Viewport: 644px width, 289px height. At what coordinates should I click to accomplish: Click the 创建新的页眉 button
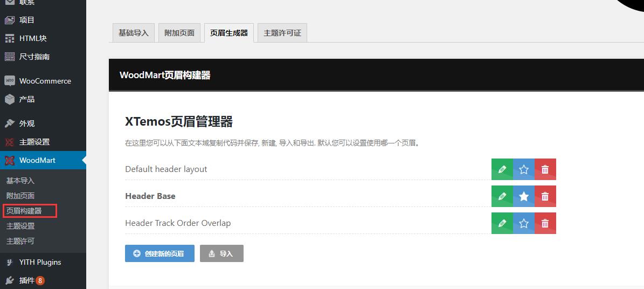pos(160,253)
